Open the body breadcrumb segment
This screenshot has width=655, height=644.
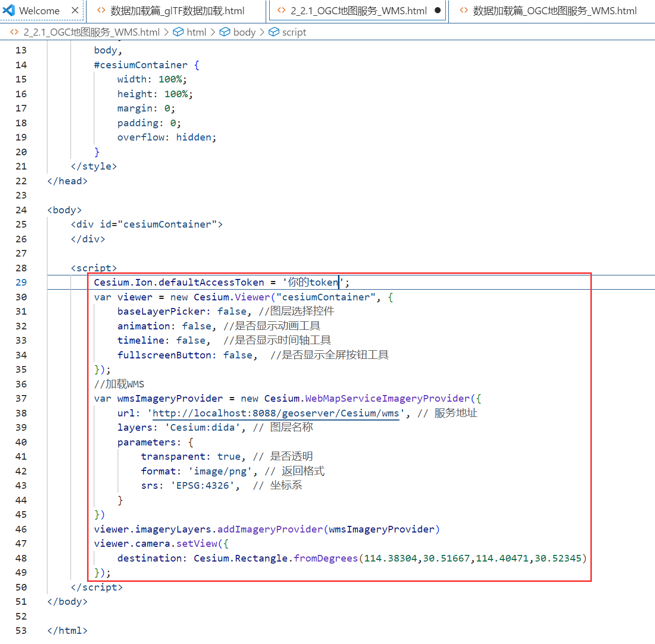pos(244,32)
